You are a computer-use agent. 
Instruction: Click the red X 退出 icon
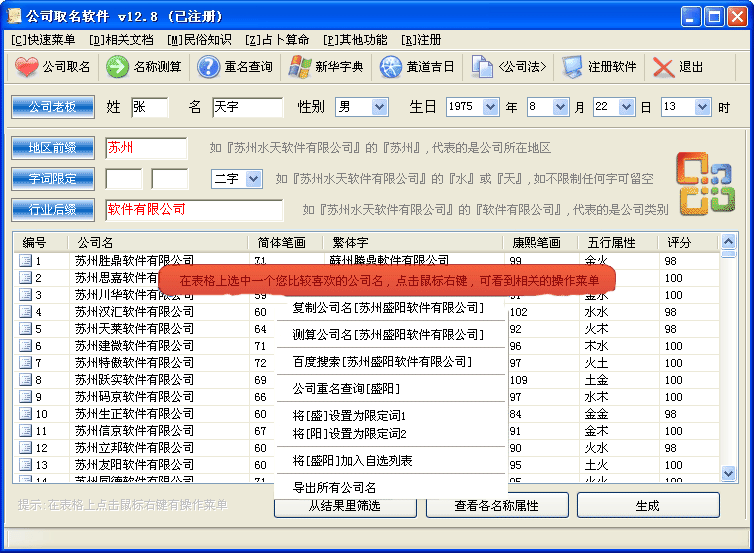click(664, 67)
